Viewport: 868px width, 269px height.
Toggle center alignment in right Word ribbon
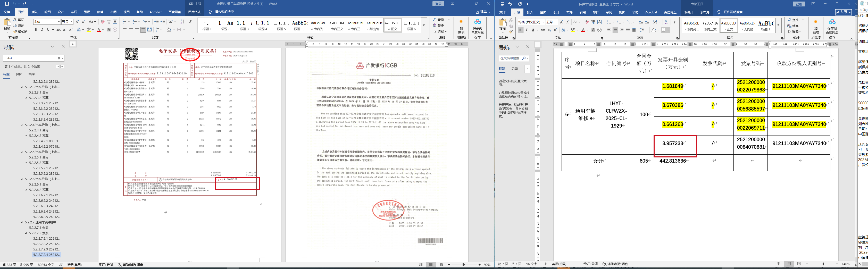615,30
